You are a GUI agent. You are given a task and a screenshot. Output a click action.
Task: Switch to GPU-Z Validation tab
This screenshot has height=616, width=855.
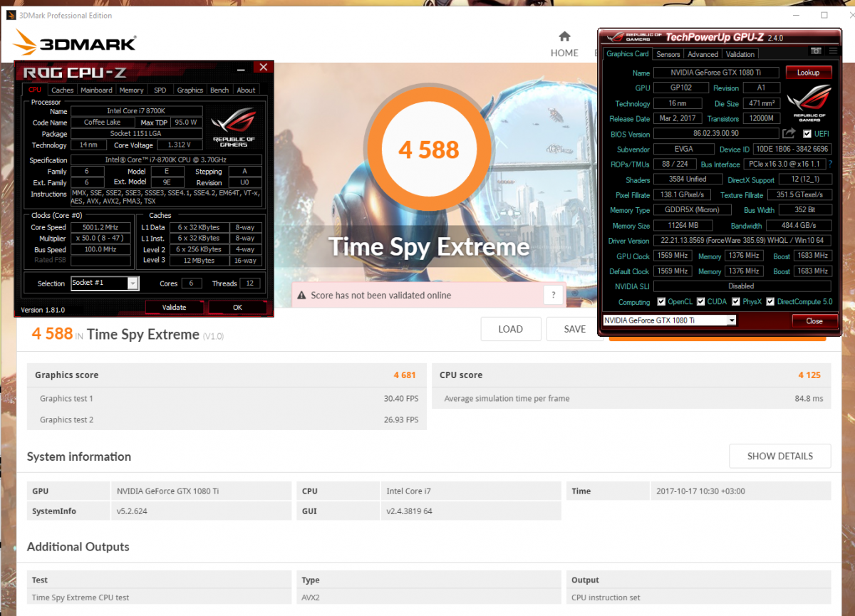point(740,54)
